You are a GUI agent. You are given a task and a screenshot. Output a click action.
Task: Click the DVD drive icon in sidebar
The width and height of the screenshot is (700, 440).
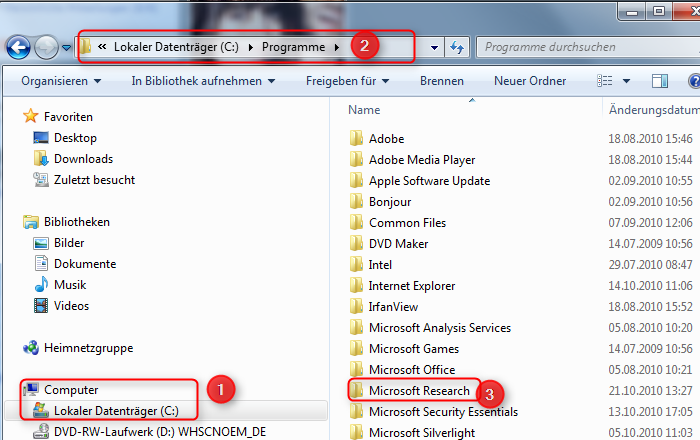[x=41, y=432]
